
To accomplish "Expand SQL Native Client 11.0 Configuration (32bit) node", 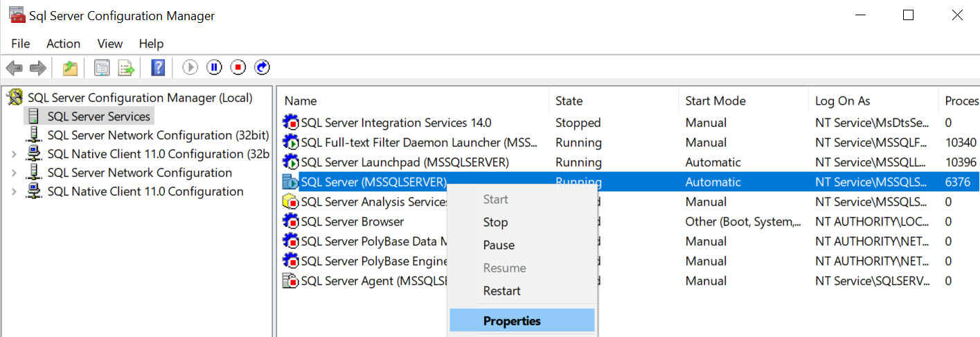I will 15,154.
